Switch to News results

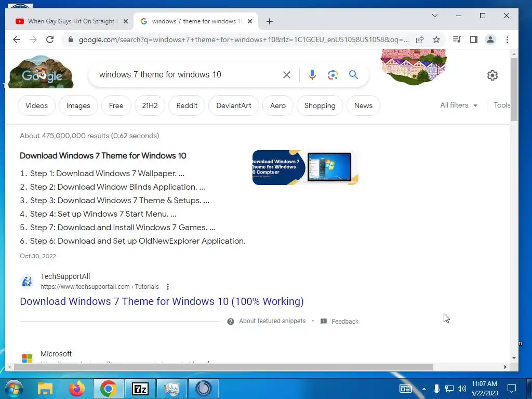pyautogui.click(x=363, y=105)
